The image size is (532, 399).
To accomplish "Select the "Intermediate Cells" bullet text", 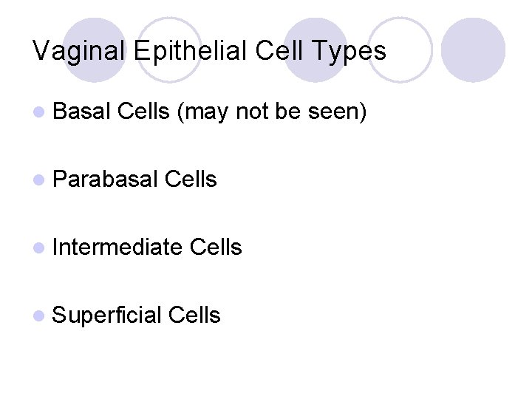I will point(147,248).
